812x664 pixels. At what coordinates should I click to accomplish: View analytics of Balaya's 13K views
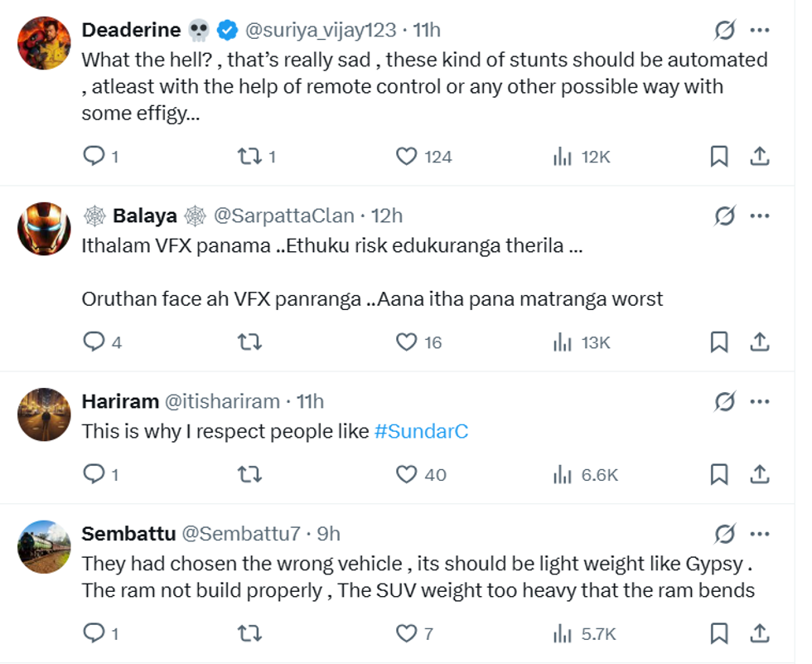click(x=563, y=342)
